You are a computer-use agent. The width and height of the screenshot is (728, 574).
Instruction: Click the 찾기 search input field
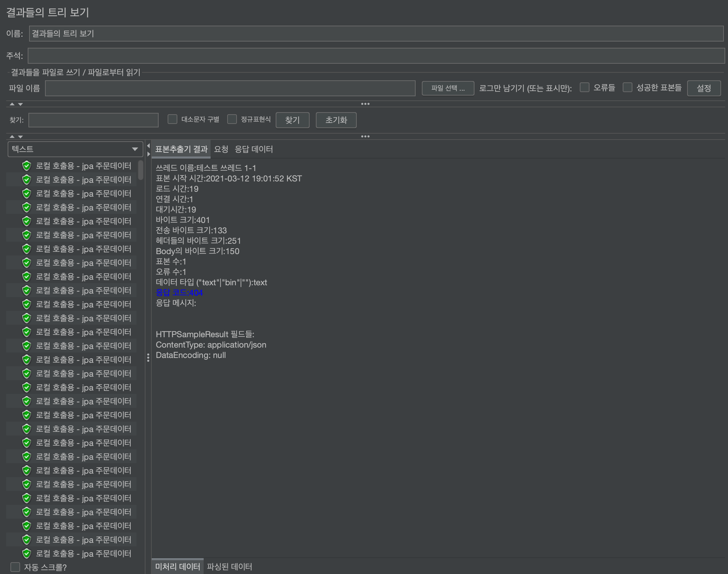click(x=93, y=120)
